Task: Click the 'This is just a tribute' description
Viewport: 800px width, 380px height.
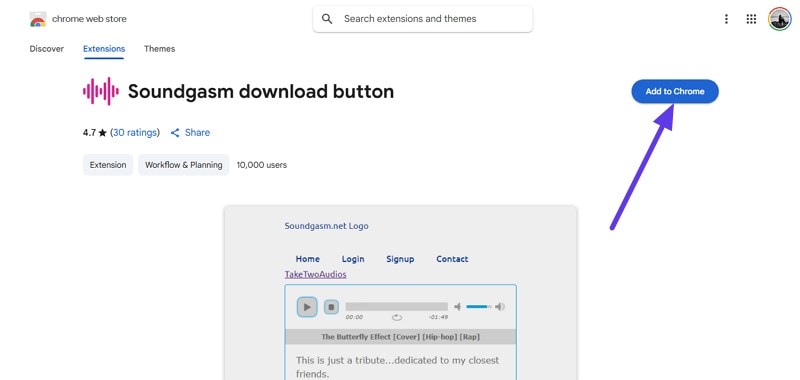Action: (x=397, y=367)
